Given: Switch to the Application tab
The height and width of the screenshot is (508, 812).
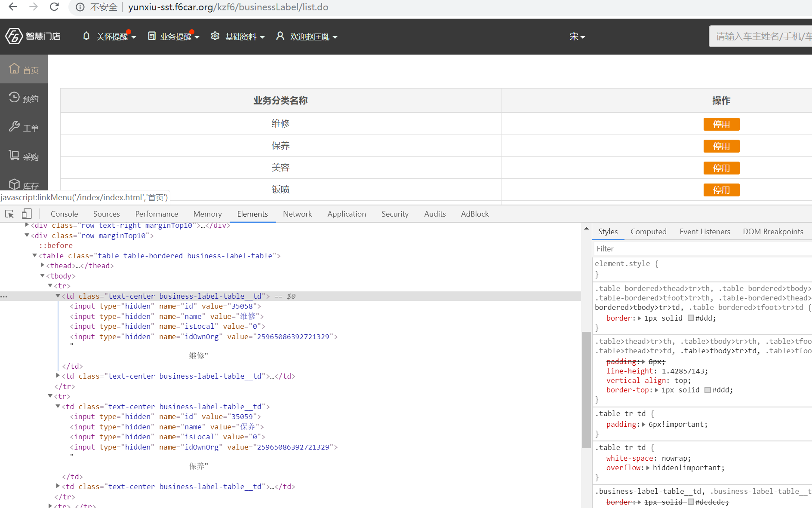Looking at the screenshot, I should pos(347,214).
